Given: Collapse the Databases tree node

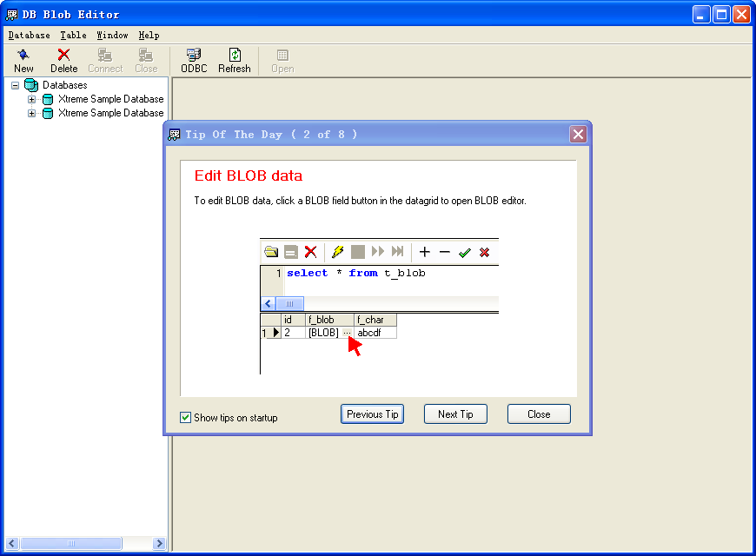Looking at the screenshot, I should coord(16,85).
